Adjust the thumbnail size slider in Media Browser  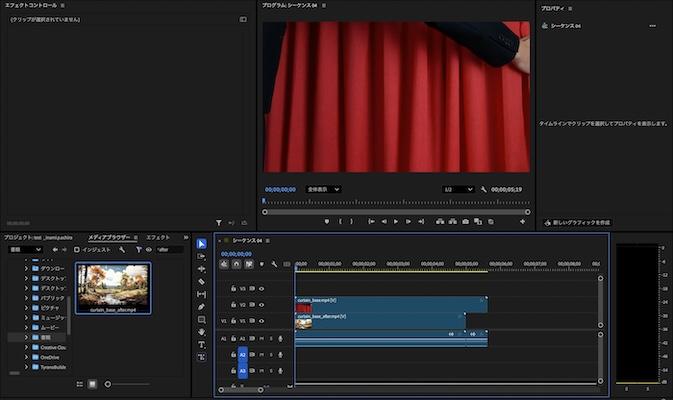click(x=108, y=384)
